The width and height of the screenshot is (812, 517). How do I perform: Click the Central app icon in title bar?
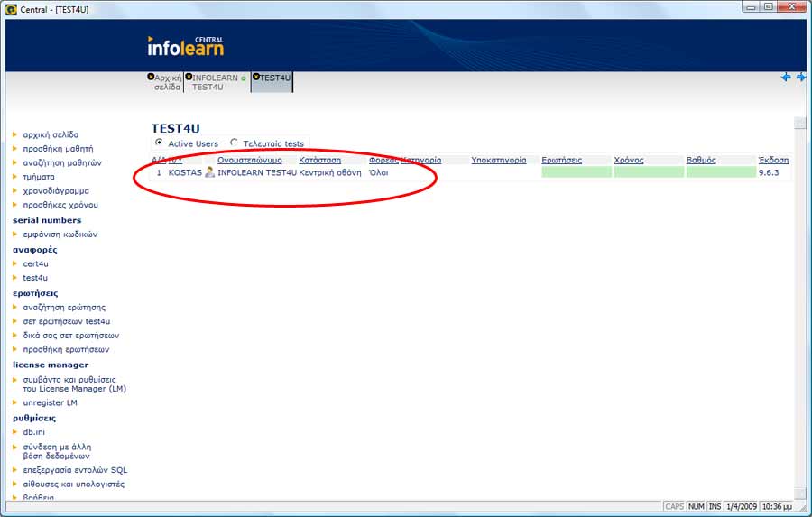11,9
